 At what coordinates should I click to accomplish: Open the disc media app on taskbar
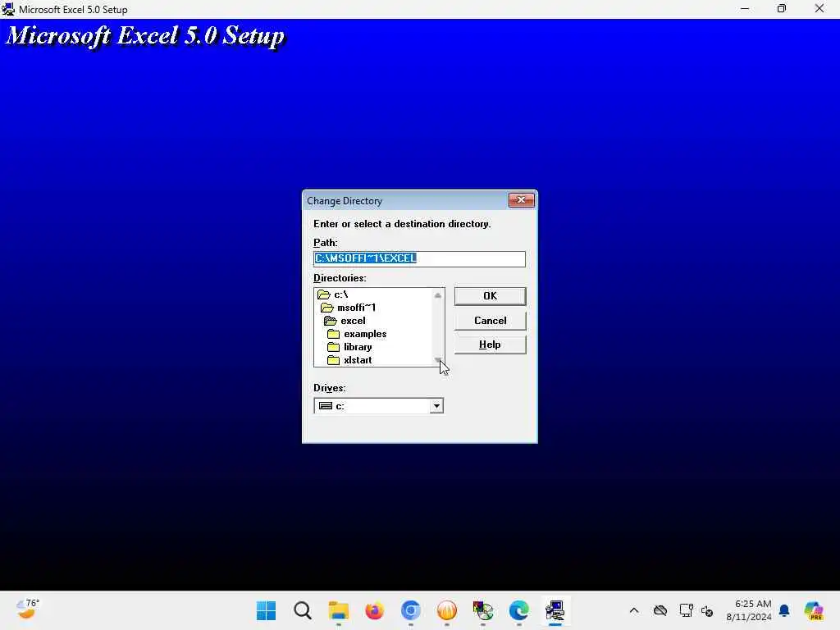482,610
